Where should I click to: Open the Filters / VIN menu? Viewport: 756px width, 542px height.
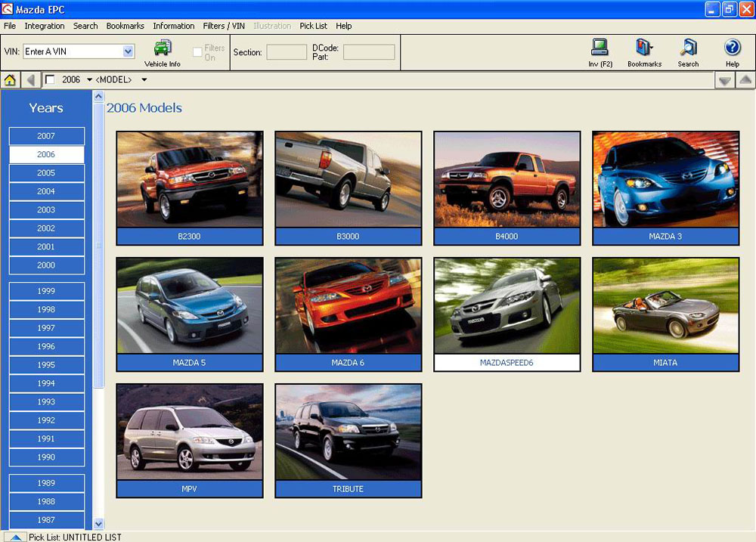(x=224, y=26)
